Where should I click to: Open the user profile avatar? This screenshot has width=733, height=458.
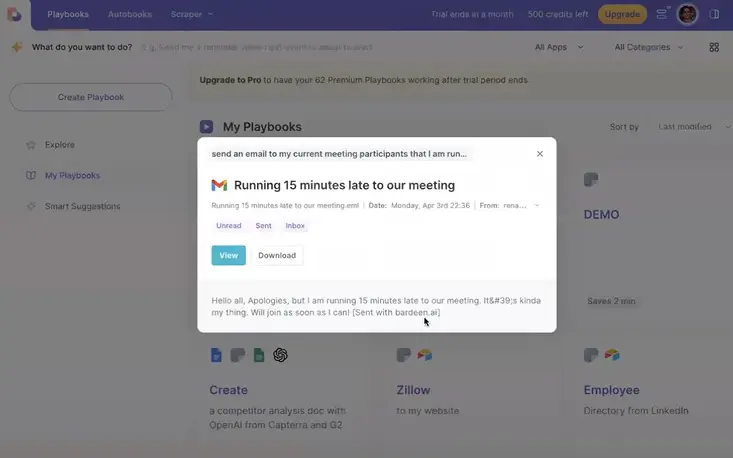point(687,14)
